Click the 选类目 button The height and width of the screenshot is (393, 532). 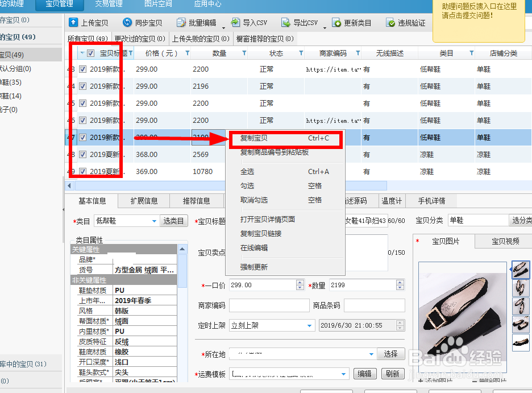click(x=173, y=221)
